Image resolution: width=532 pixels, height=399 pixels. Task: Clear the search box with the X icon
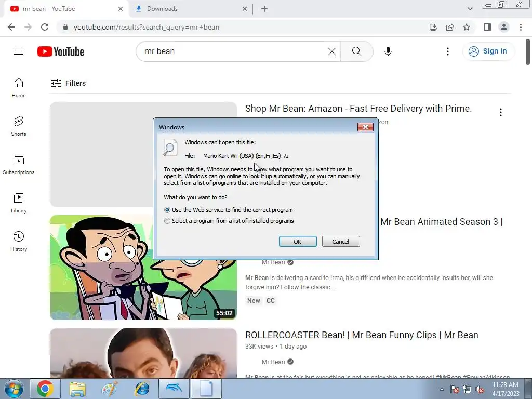pyautogui.click(x=332, y=51)
